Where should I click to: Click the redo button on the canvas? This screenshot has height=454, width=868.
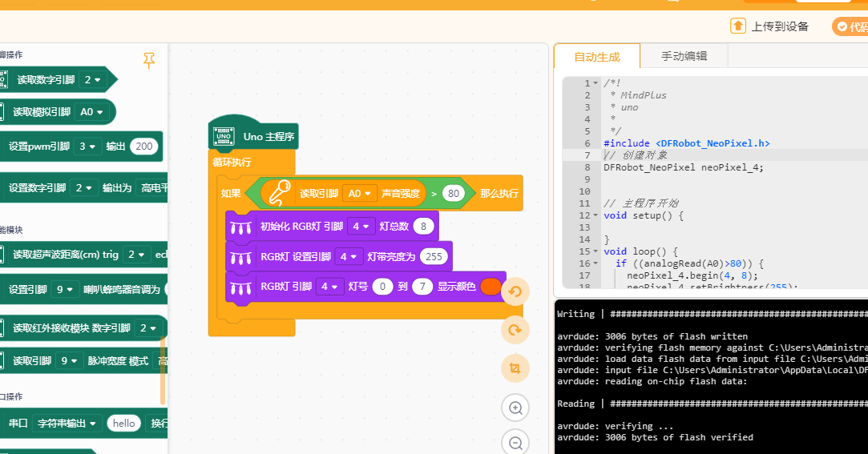tap(515, 330)
